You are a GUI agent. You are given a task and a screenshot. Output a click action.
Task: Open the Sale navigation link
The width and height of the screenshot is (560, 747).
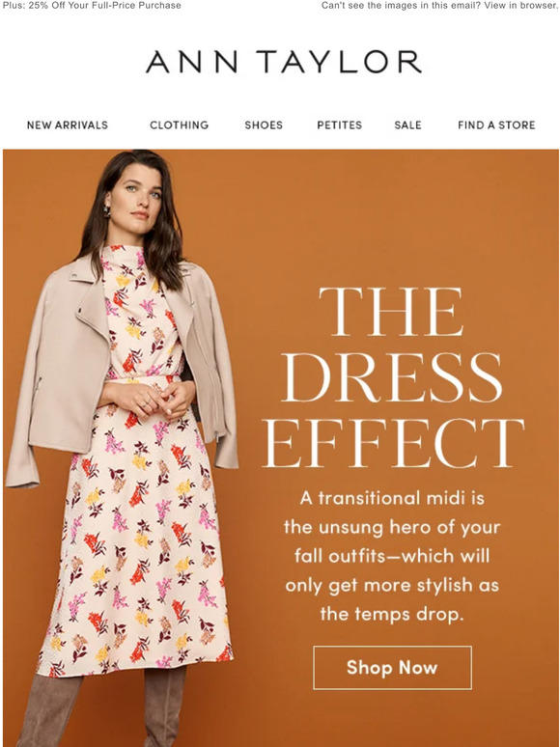tap(408, 125)
